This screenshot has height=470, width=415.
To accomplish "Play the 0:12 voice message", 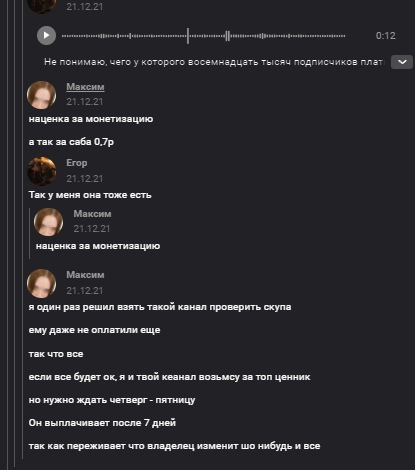I will [46, 35].
